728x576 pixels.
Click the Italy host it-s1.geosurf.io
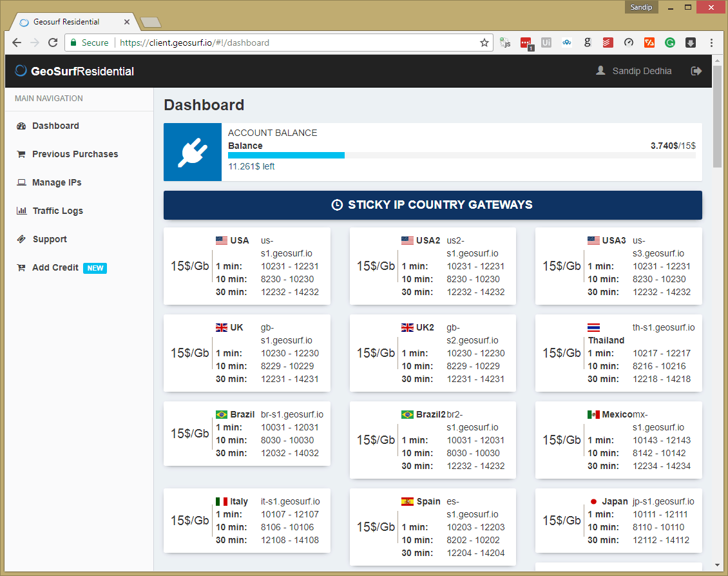[290, 501]
